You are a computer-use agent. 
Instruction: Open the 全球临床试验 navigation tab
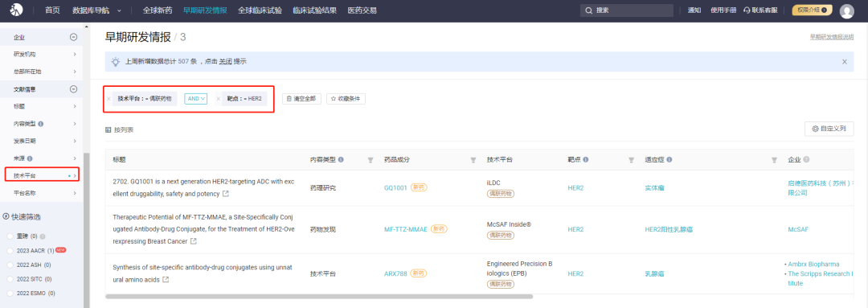click(260, 10)
